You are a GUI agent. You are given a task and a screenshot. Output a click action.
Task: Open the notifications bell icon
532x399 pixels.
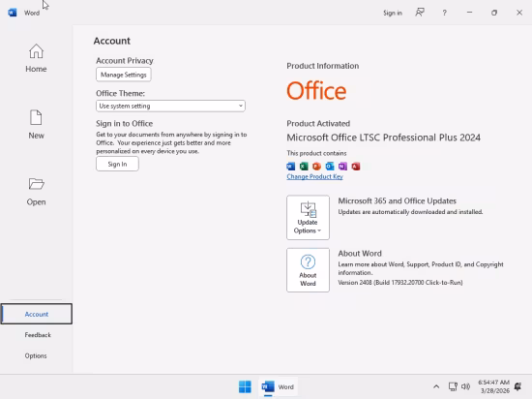tap(517, 386)
